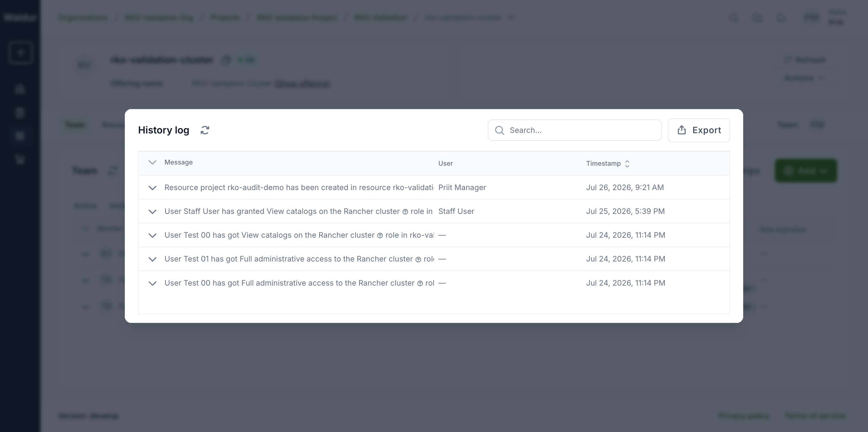Click the History log title

(x=163, y=130)
